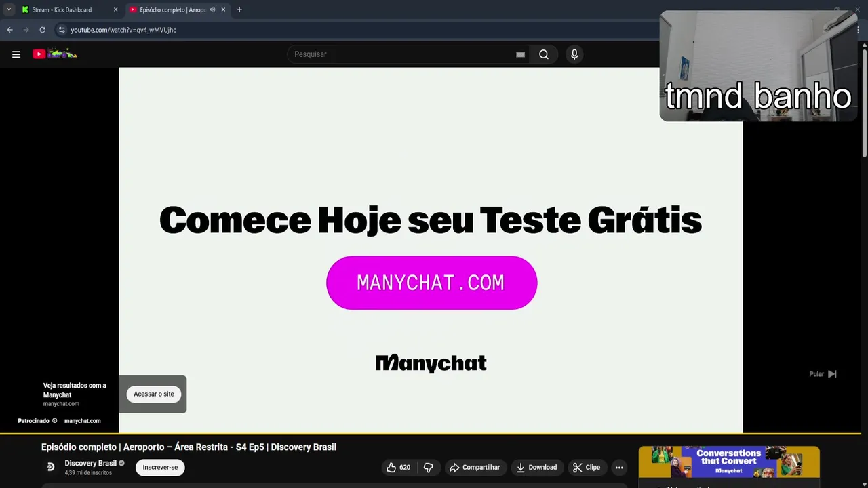Mute the audio-playing tab speaker icon

(x=212, y=9)
